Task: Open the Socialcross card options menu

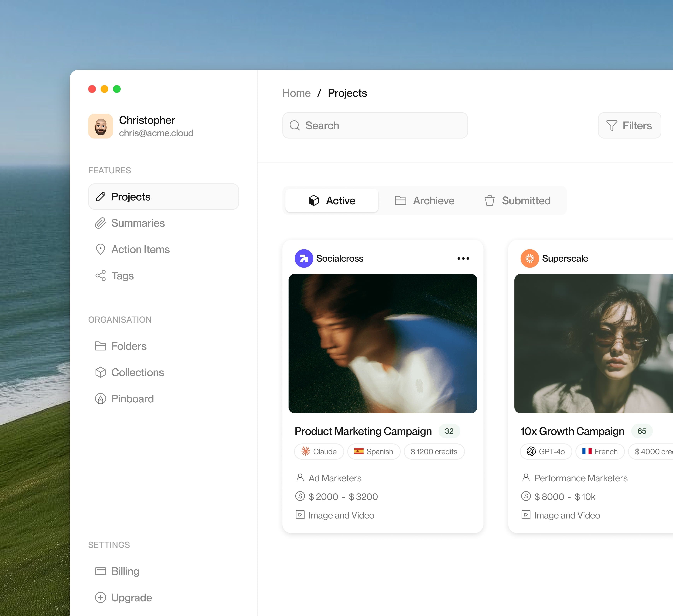Action: pos(463,258)
